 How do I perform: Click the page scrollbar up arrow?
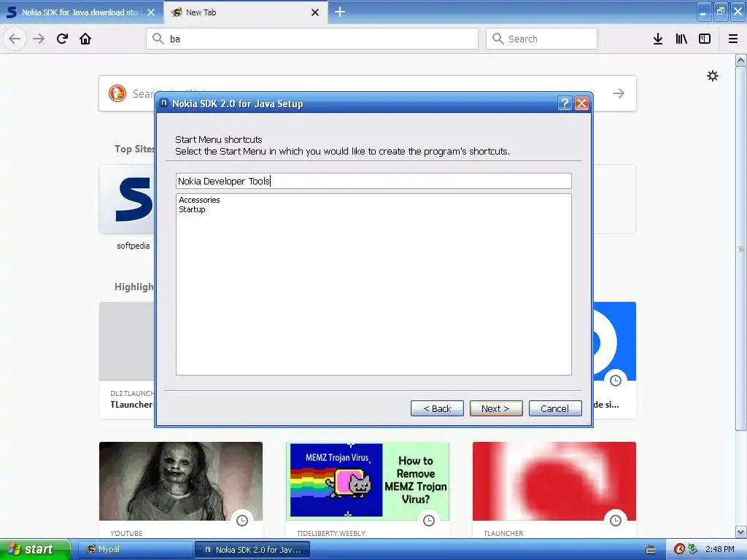tap(741, 60)
